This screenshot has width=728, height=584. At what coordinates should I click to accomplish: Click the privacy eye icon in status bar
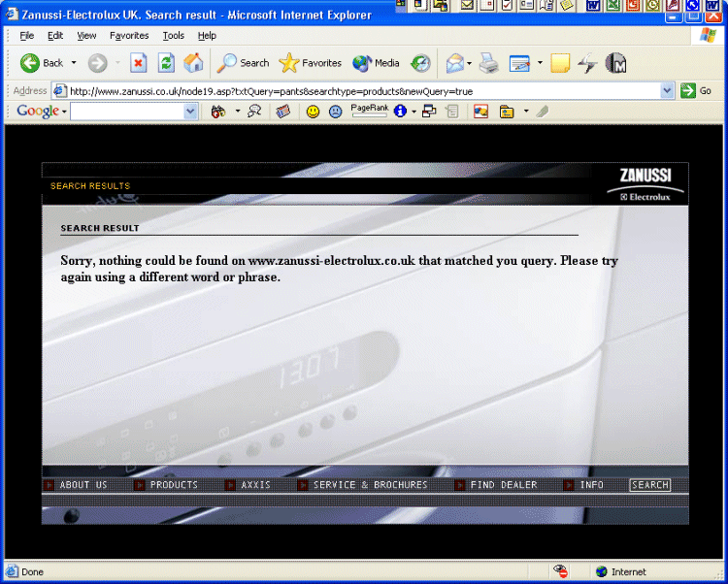point(561,571)
